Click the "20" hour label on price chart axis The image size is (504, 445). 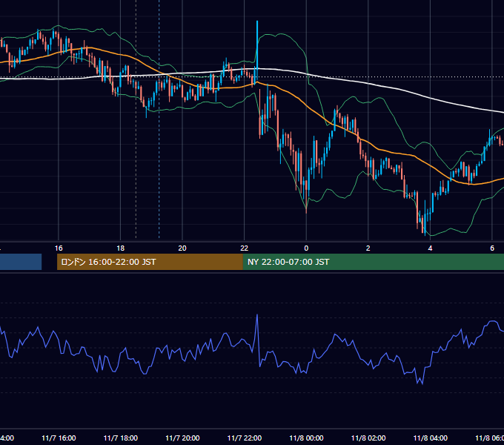pyautogui.click(x=182, y=248)
